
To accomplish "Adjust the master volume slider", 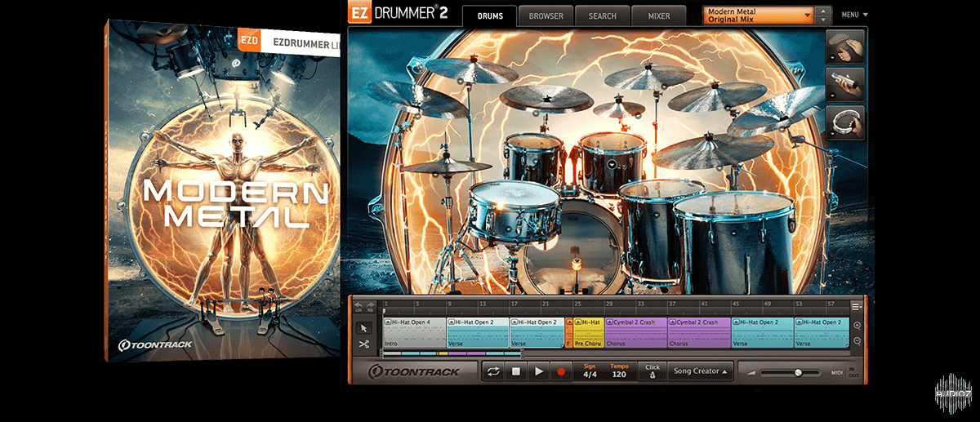I will point(798,372).
